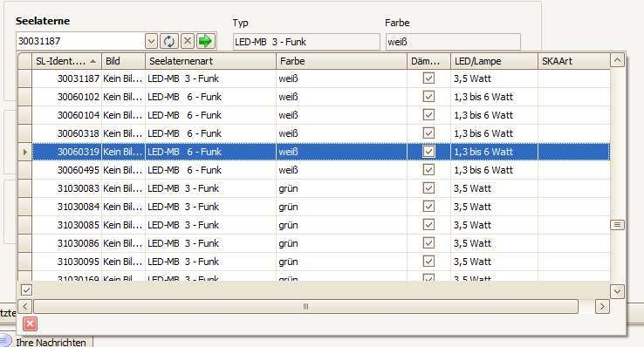Clear the Seelaterne selection with the X icon
644x347 pixels.
(188, 41)
